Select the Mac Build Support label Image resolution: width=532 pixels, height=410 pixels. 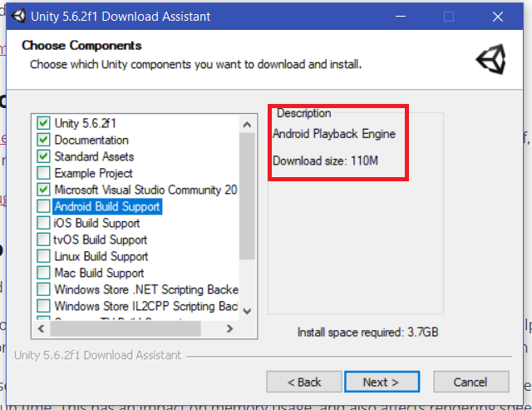coord(99,273)
